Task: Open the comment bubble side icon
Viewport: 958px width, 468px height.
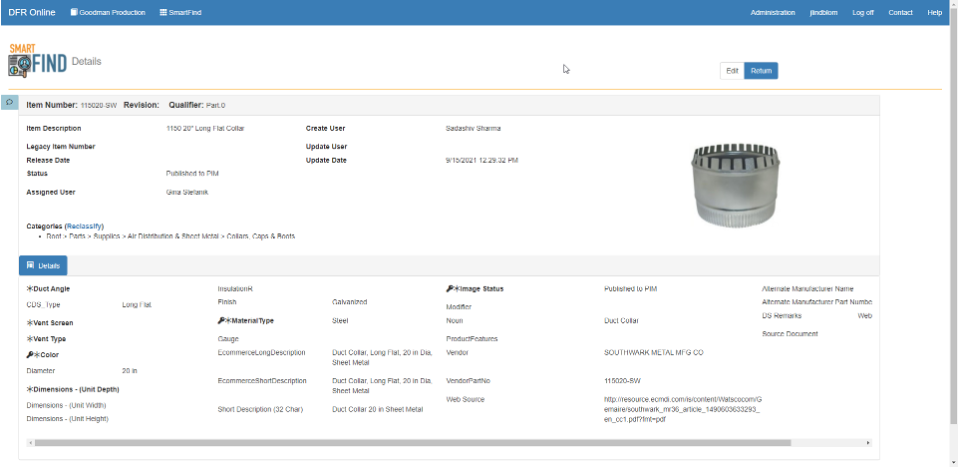Action: pyautogui.click(x=9, y=102)
